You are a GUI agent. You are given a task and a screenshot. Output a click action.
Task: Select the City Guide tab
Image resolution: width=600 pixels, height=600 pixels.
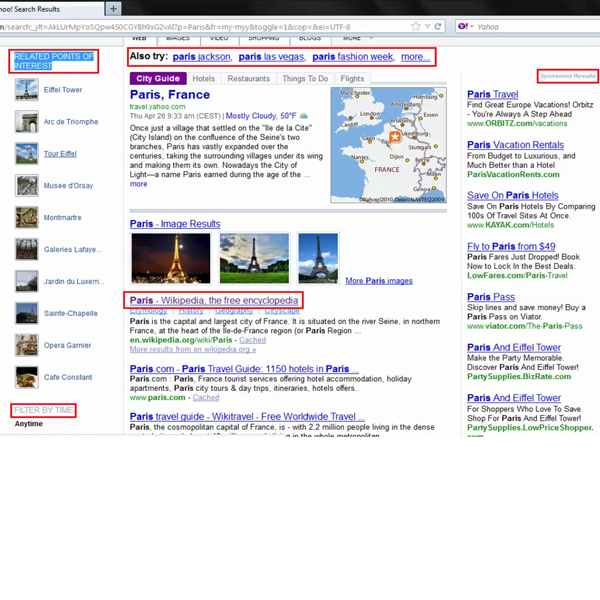[x=158, y=78]
